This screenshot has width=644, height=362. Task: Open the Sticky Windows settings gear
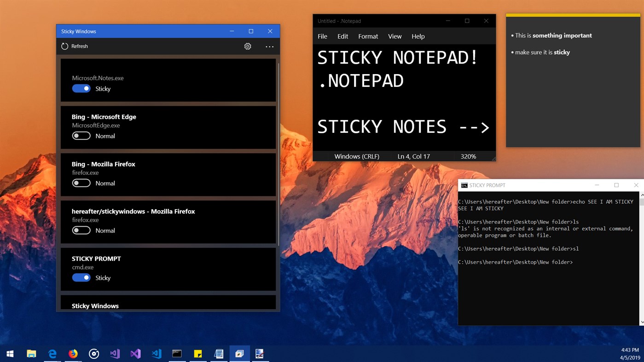248,46
